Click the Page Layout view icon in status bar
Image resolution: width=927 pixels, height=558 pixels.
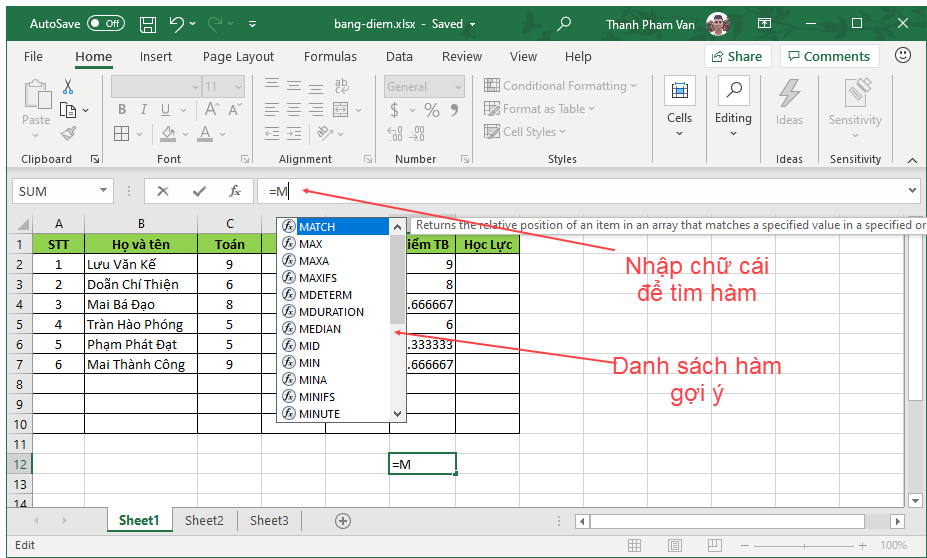(x=675, y=545)
